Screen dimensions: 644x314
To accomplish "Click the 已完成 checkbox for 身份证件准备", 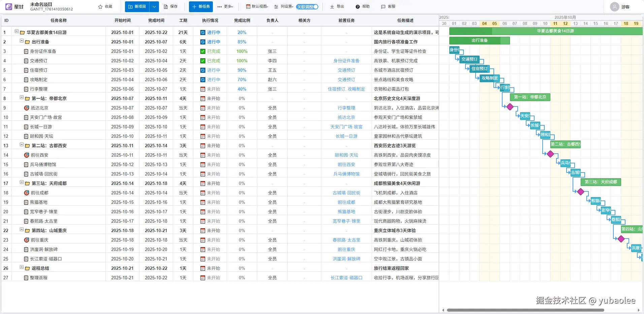I will coord(203,52).
